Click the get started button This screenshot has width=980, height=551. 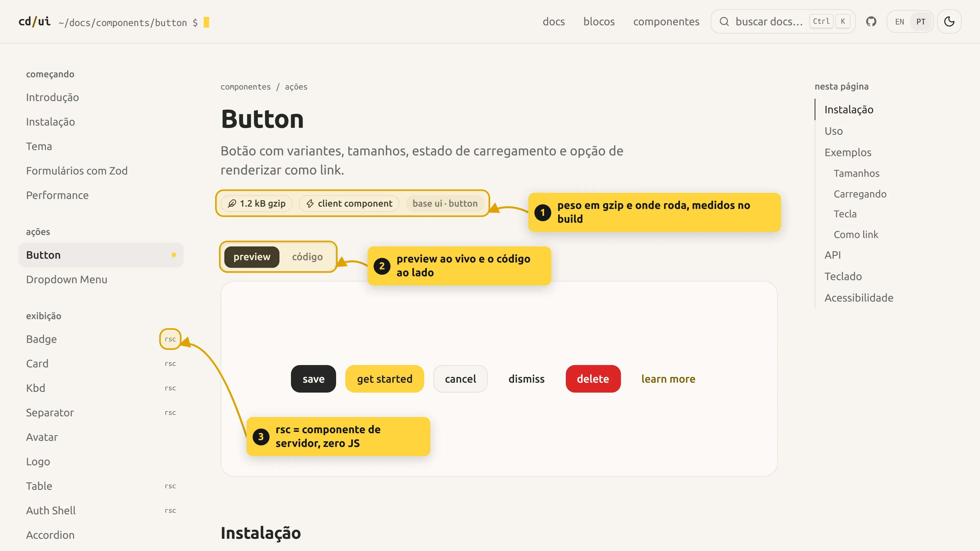click(x=385, y=379)
